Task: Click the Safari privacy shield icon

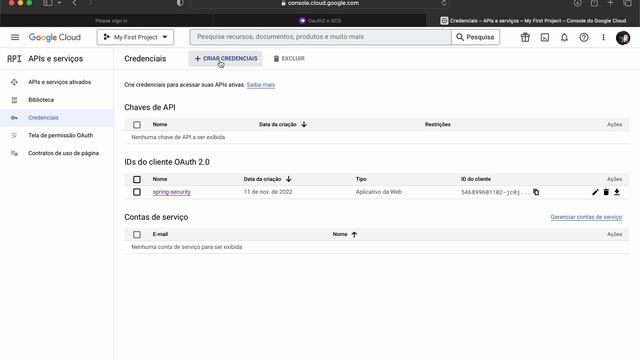Action: pyautogui.click(x=180, y=3)
